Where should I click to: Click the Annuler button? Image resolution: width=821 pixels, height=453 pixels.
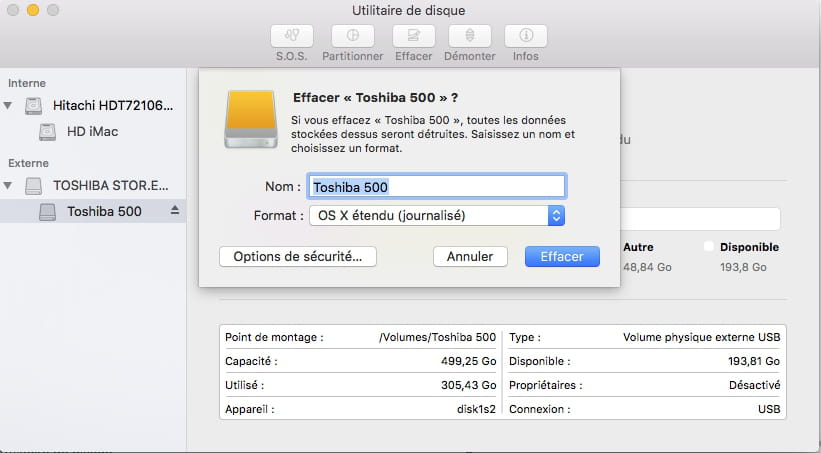click(x=470, y=257)
